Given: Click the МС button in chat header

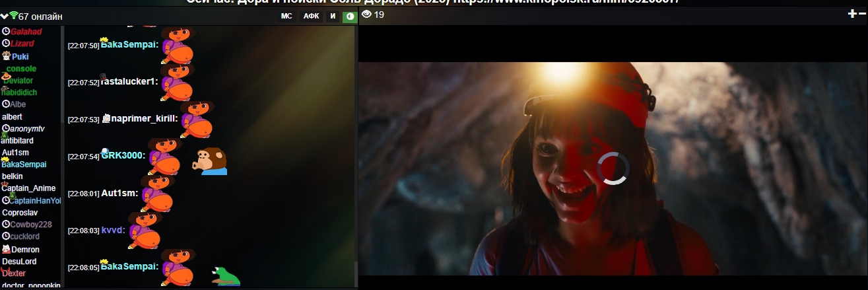Looking at the screenshot, I should tap(286, 17).
